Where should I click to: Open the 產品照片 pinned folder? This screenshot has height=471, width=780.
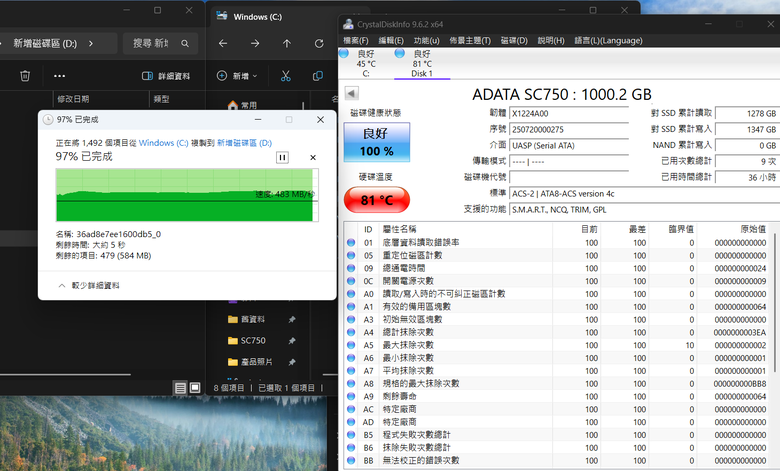tap(256, 362)
